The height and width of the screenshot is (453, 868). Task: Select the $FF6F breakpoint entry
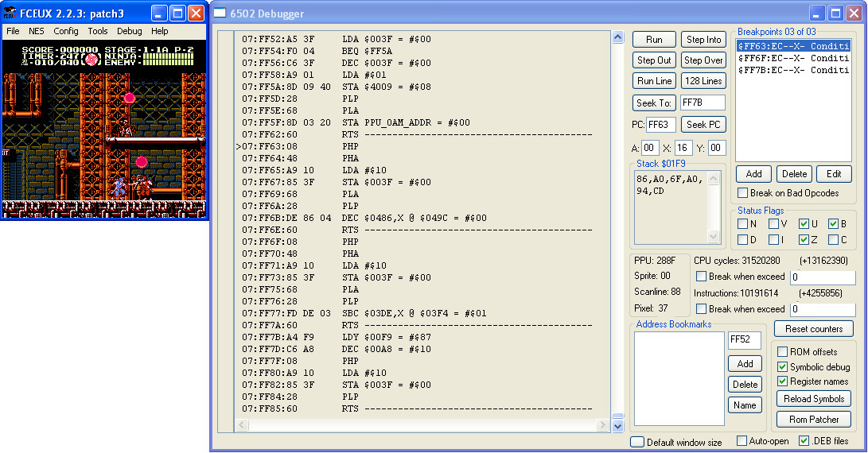(793, 58)
